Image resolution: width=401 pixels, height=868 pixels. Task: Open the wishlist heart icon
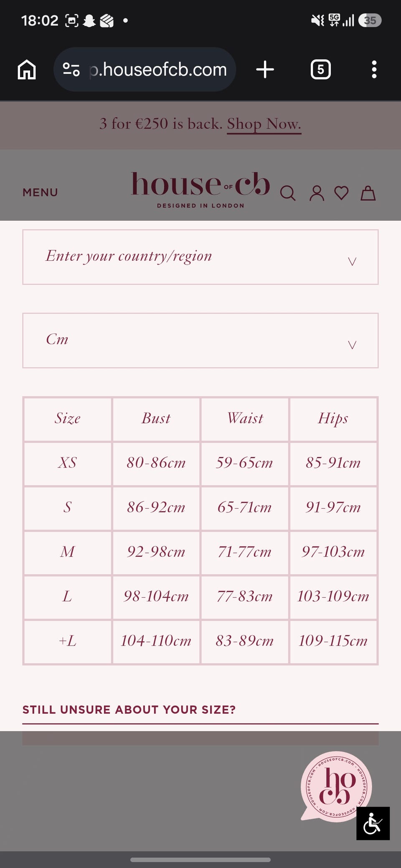point(342,193)
